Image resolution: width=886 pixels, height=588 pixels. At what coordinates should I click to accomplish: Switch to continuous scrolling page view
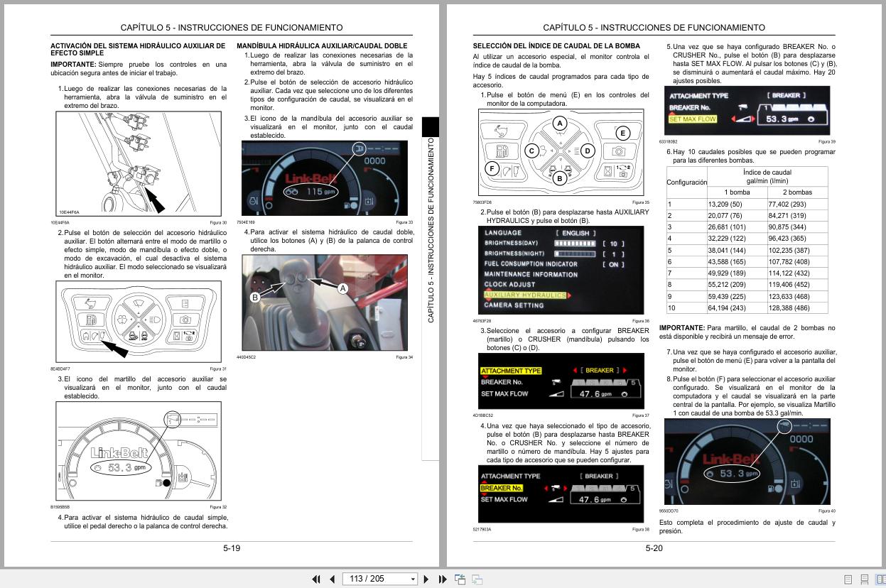point(865,579)
